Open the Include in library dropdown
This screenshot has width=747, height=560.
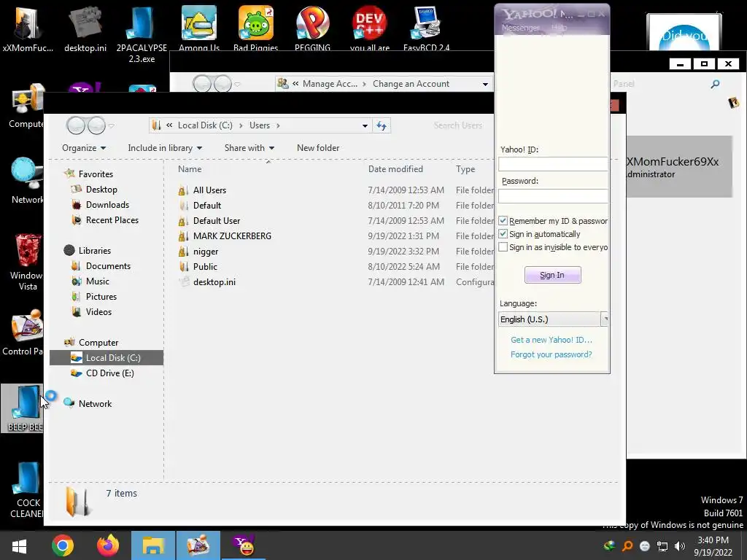click(x=165, y=148)
